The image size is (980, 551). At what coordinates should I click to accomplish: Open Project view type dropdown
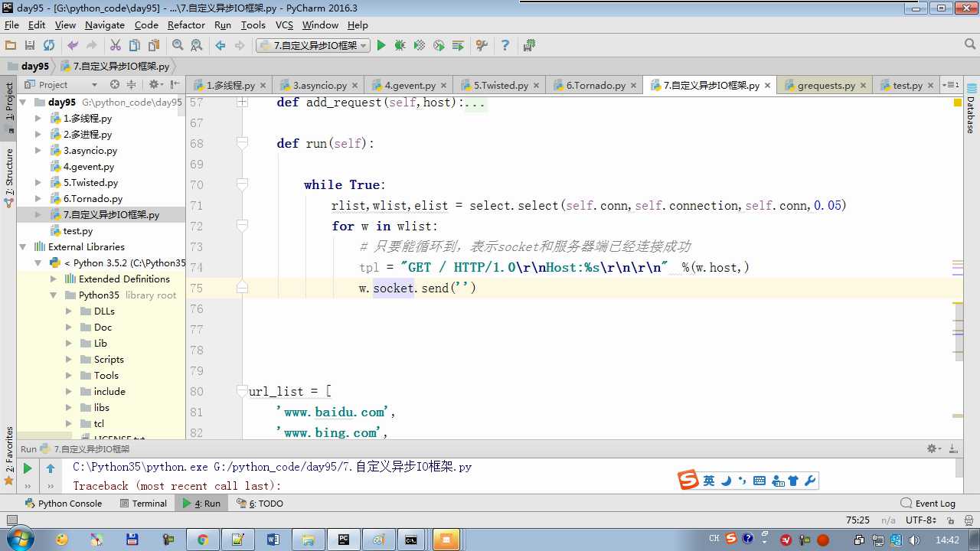[x=94, y=85]
